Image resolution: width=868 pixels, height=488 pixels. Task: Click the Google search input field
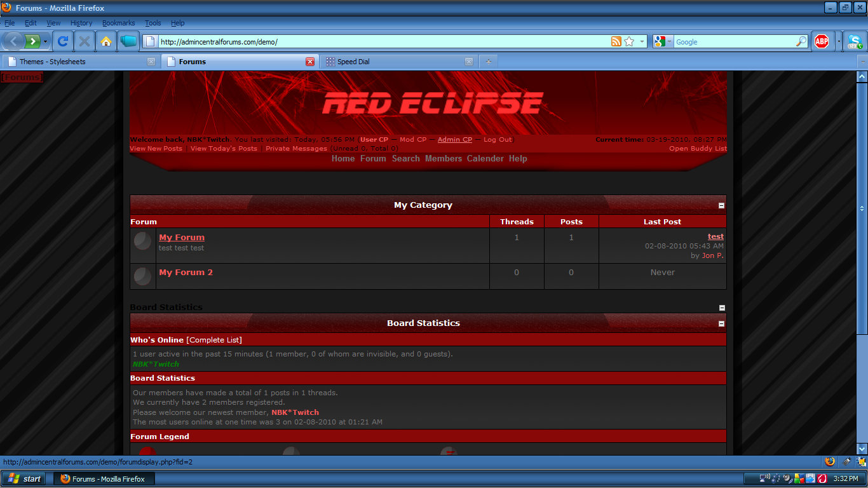734,41
